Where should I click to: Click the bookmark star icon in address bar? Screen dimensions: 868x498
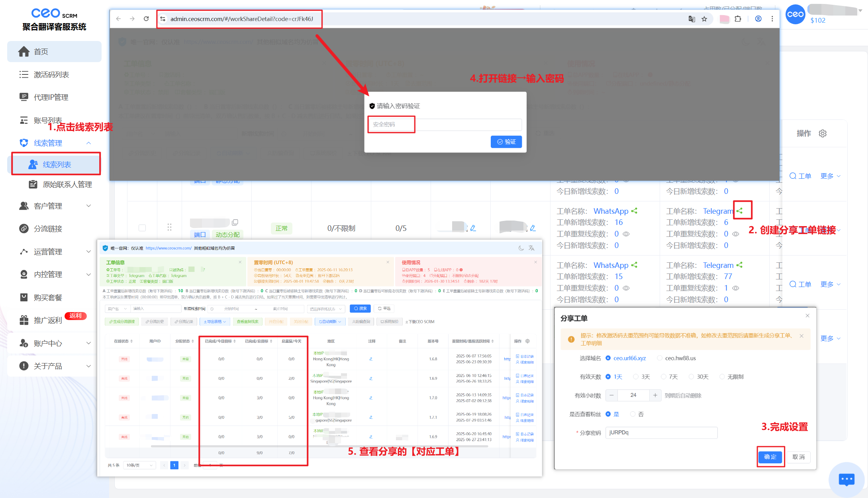coord(704,19)
